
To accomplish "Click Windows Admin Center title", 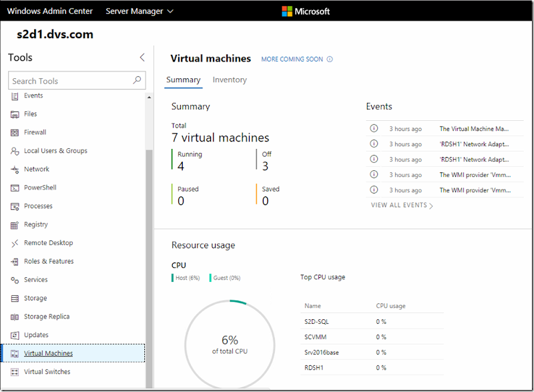I will click(49, 11).
